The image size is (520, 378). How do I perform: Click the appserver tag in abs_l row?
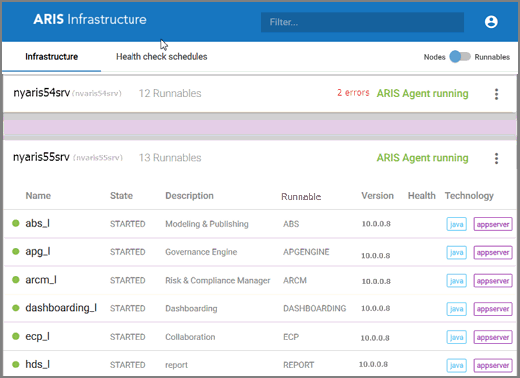493,224
